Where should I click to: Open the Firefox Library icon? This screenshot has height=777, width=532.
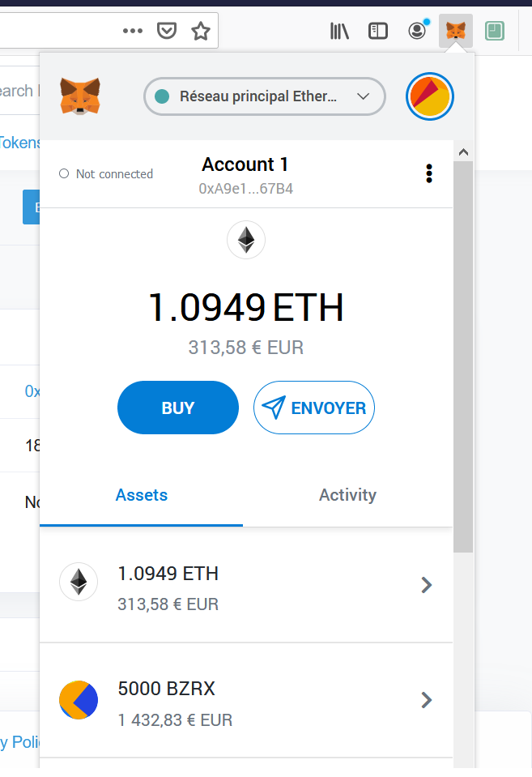click(x=340, y=32)
